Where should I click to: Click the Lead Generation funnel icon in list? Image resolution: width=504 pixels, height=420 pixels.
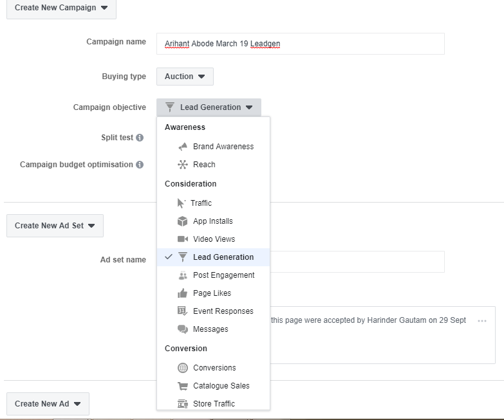click(x=183, y=257)
